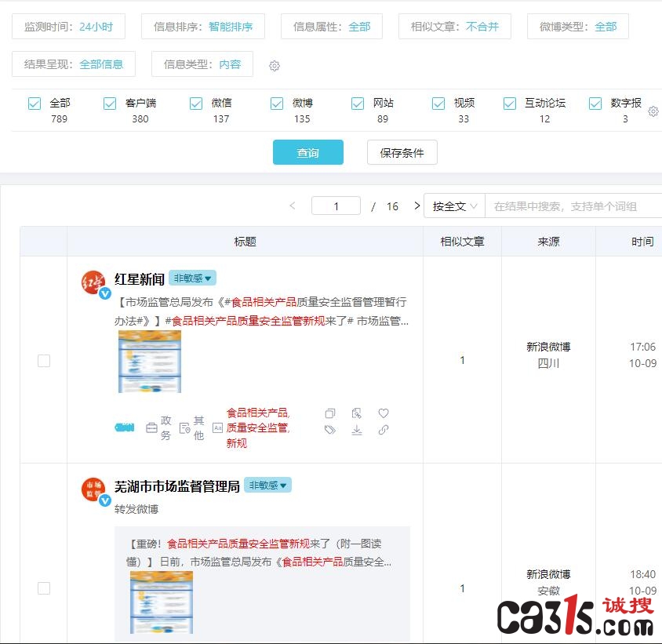Toggle the 互动论坛 12 checkbox
The image size is (662, 644).
coord(510,104)
